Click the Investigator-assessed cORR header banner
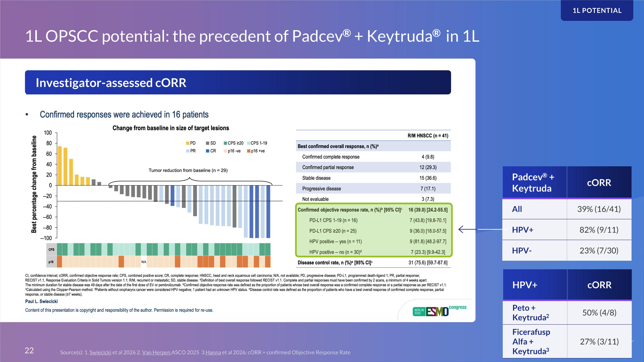 point(238,82)
